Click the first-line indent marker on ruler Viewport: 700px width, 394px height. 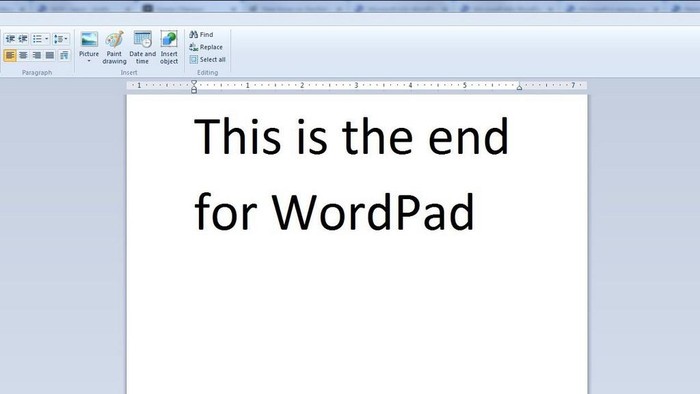tap(194, 83)
